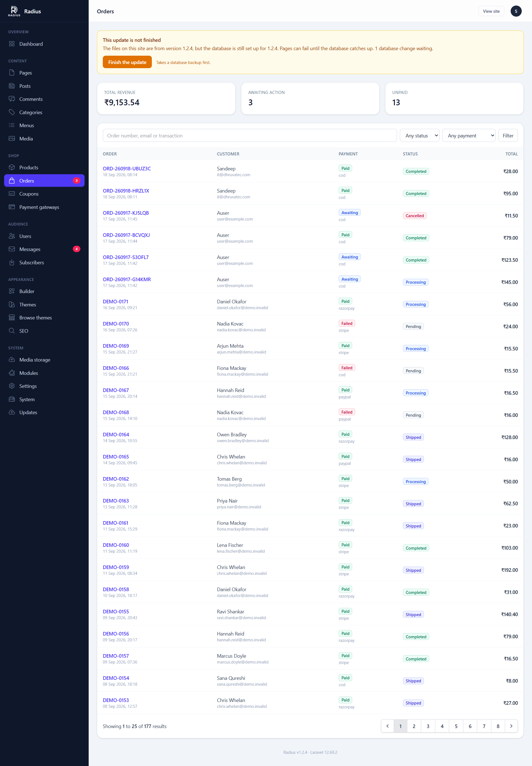Click the View site button
Image resolution: width=532 pixels, height=766 pixels.
[x=491, y=11]
